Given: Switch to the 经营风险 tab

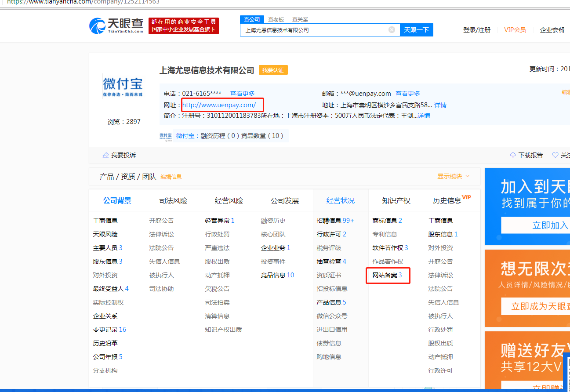Looking at the screenshot, I should point(229,201).
